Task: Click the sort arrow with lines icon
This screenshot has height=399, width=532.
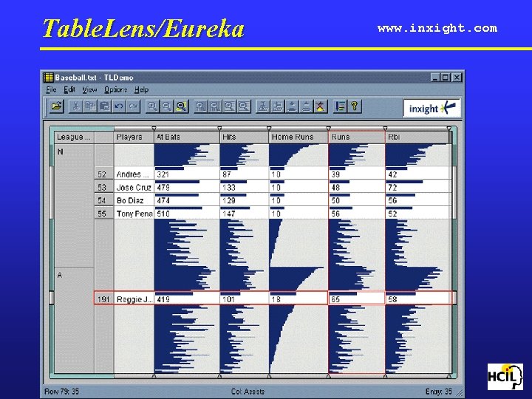Action: 340,106
